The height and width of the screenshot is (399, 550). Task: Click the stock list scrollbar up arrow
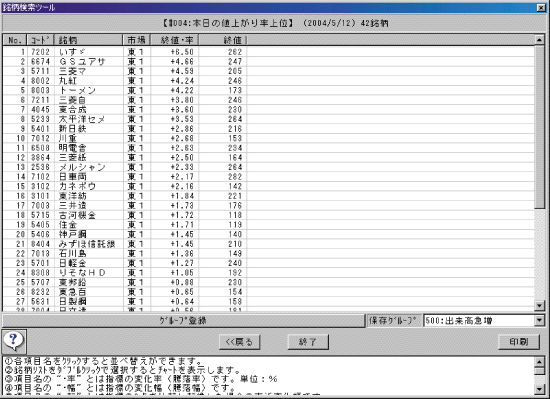click(x=539, y=40)
